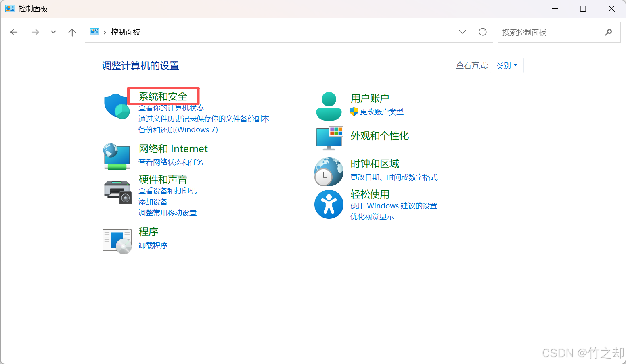
Task: Go up one level with up arrow
Action: (72, 32)
